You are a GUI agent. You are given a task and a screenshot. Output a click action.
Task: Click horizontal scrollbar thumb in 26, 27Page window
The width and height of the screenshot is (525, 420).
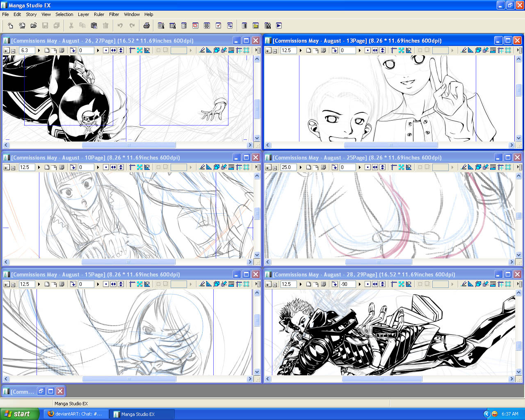click(x=129, y=145)
